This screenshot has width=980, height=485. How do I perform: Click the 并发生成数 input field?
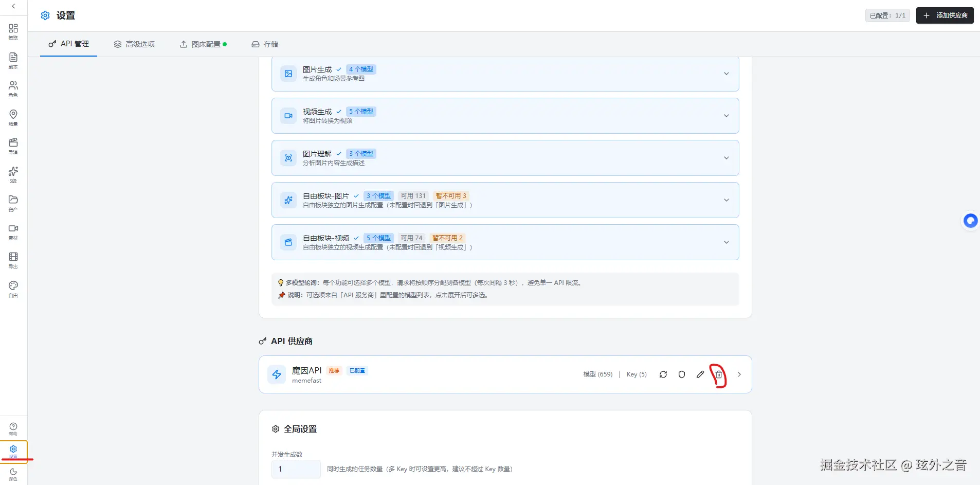pyautogui.click(x=295, y=469)
